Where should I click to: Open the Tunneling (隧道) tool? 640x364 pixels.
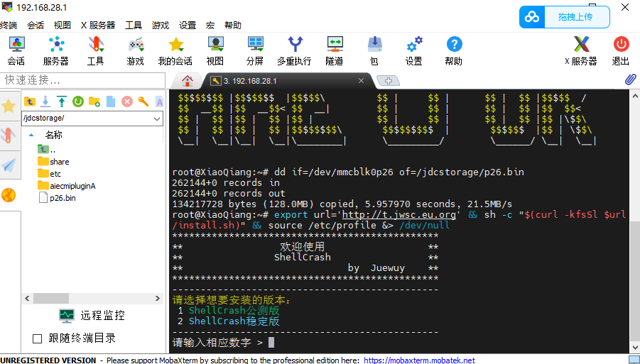click(335, 50)
